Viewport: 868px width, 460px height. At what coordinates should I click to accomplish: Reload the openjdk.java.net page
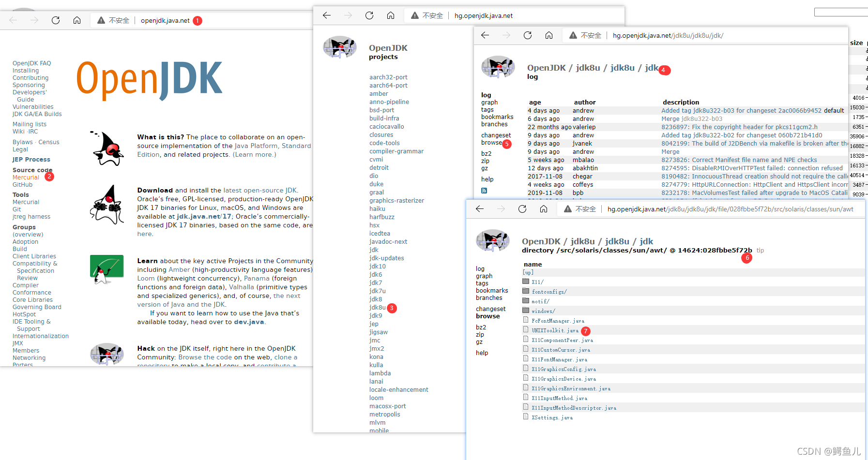point(56,20)
